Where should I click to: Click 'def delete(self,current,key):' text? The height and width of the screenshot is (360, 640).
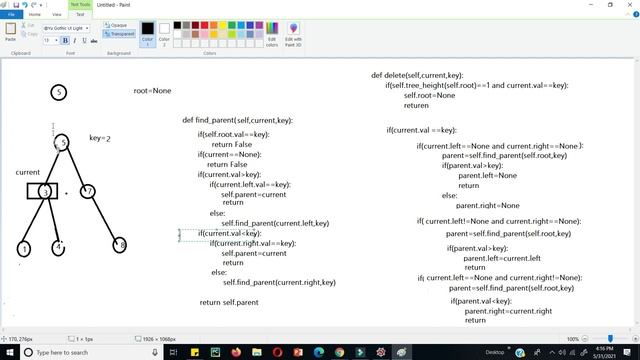pyautogui.click(x=417, y=75)
